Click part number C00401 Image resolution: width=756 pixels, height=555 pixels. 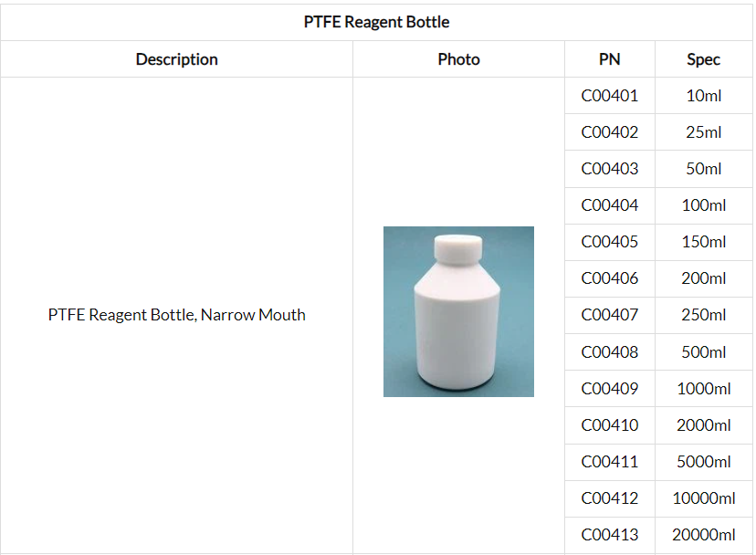tap(609, 96)
